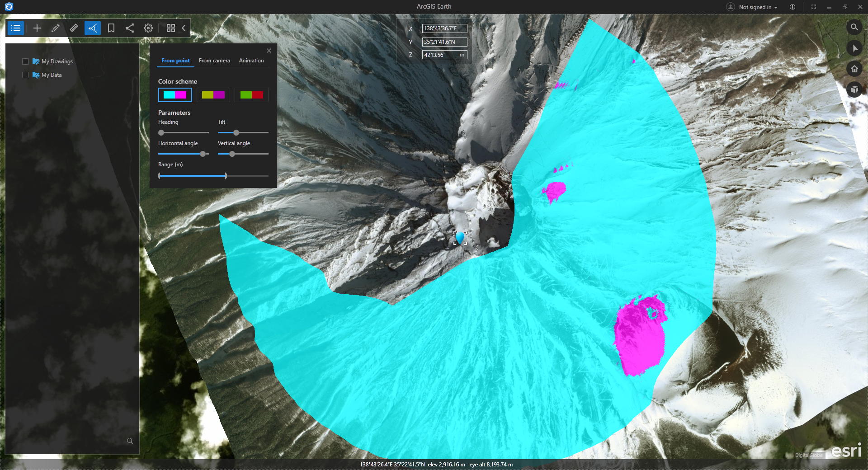
Task: Select green-red color scheme
Action: pyautogui.click(x=251, y=95)
